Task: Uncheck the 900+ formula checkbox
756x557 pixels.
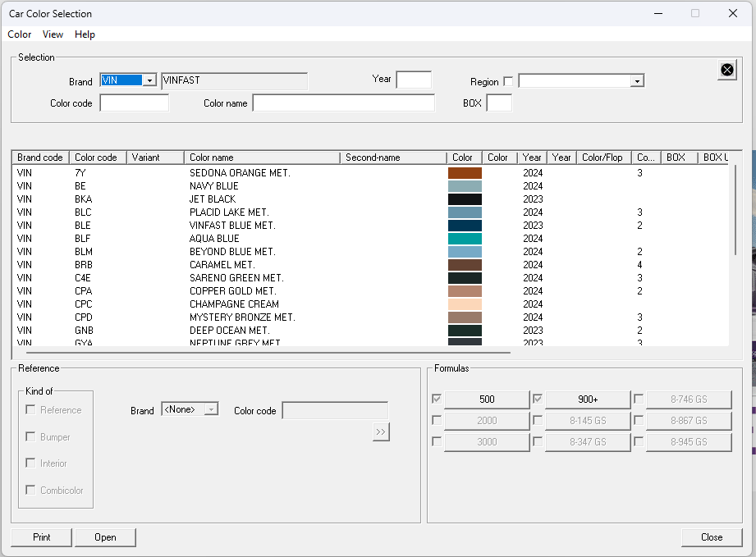Action: point(538,399)
